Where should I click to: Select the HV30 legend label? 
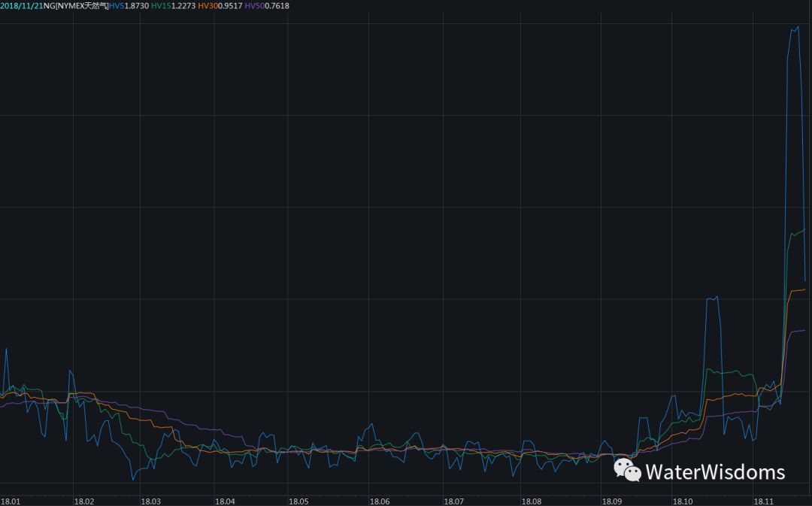click(208, 6)
